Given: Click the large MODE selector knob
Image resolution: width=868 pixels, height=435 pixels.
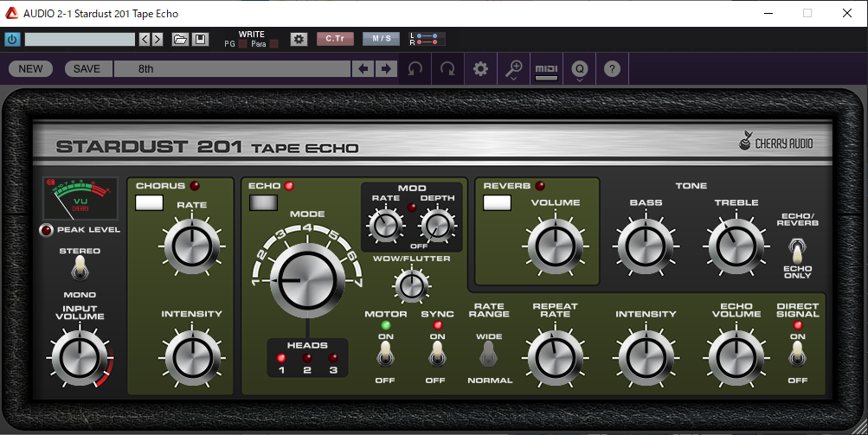Looking at the screenshot, I should click(306, 280).
